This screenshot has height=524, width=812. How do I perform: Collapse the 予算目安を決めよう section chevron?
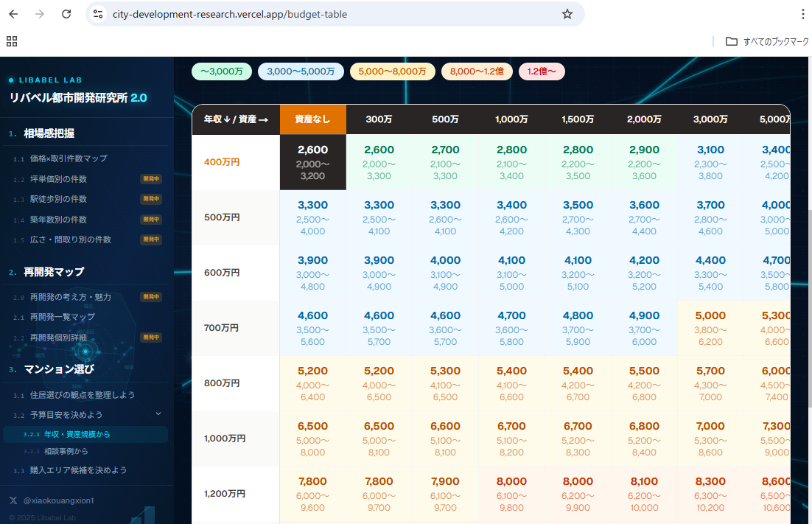(x=158, y=415)
